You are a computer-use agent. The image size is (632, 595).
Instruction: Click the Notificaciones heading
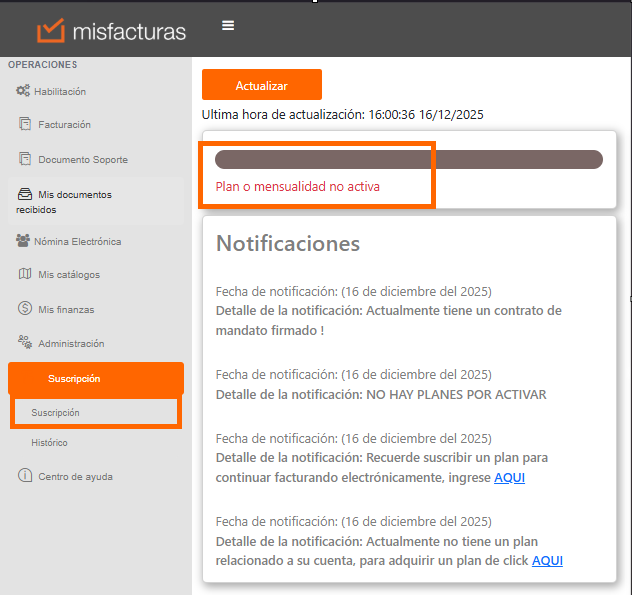288,244
